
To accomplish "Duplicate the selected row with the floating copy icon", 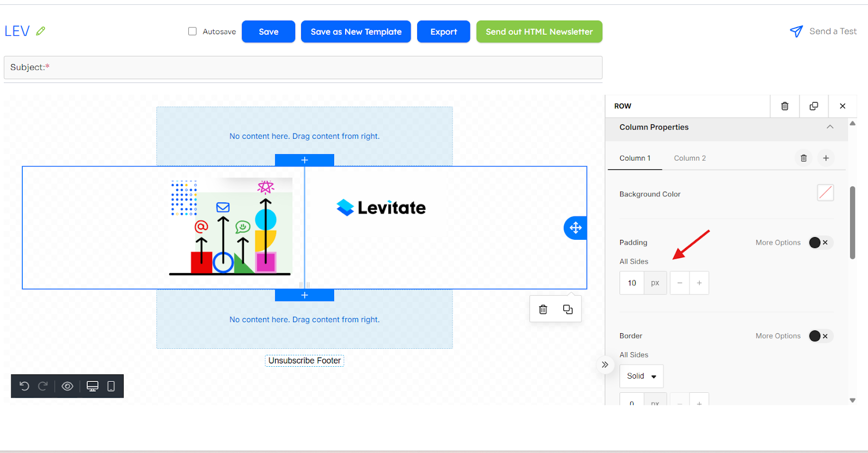I will coord(568,309).
